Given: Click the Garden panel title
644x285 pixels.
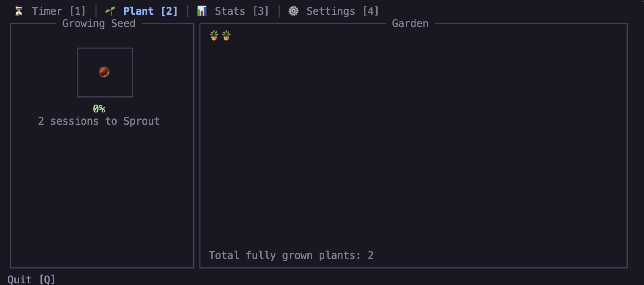Looking at the screenshot, I should [x=410, y=24].
